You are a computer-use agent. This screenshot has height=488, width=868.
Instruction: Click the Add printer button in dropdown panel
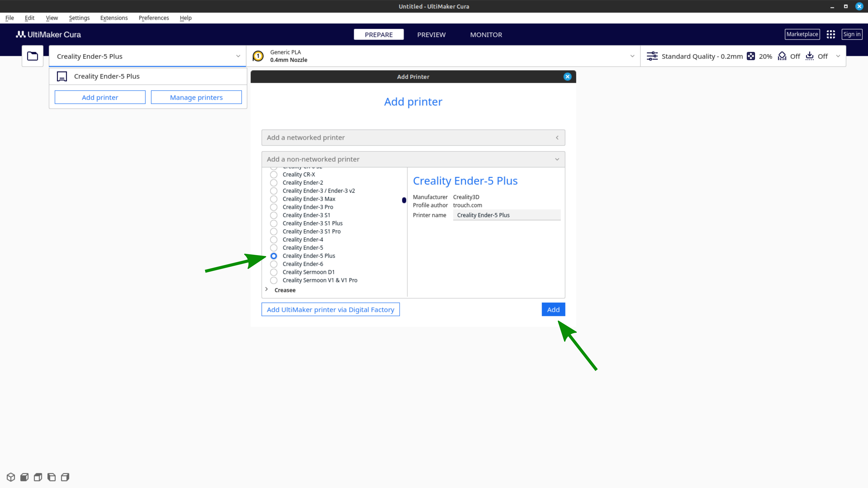click(x=100, y=97)
